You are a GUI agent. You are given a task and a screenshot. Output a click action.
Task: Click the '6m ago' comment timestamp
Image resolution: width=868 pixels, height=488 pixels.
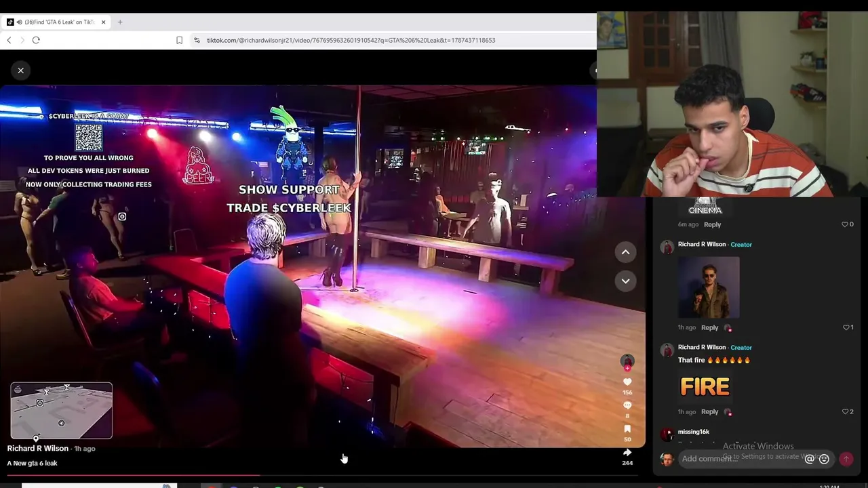(688, 224)
